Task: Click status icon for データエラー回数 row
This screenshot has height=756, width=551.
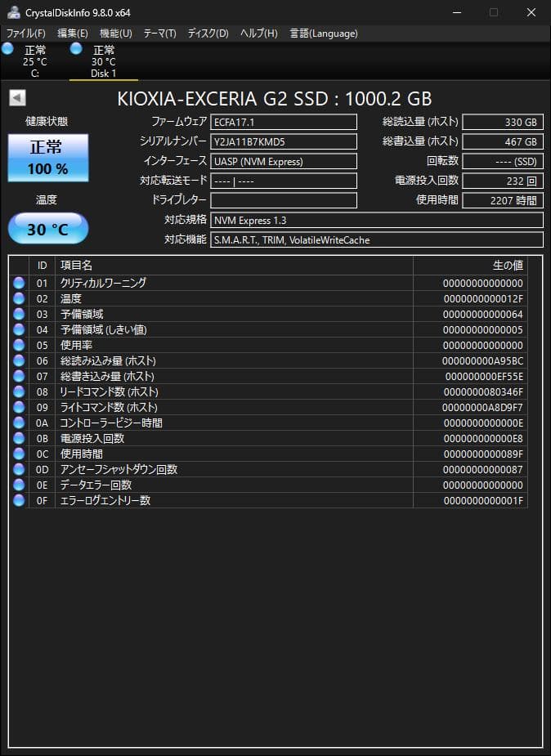Action: tap(19, 485)
